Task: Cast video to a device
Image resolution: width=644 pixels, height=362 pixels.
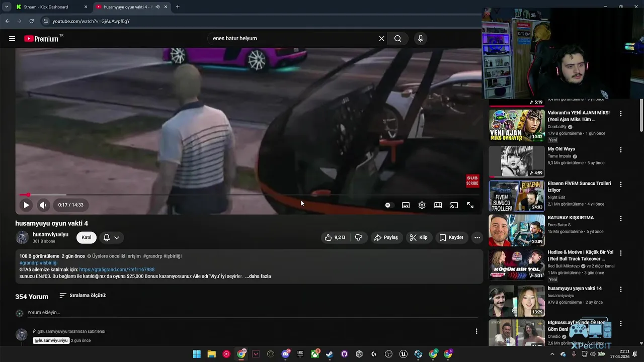Action: (x=454, y=205)
